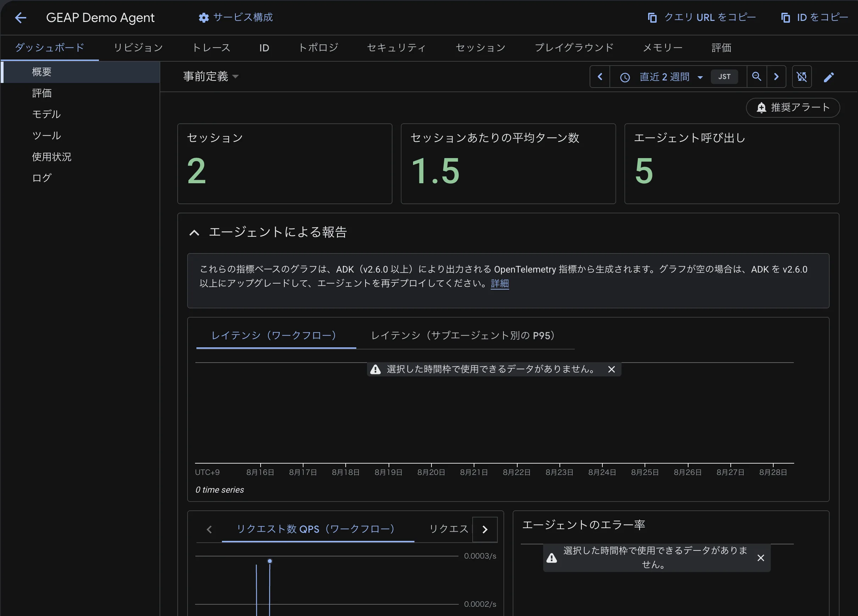Open the 直近 2 週間 time range dropdown
This screenshot has width=858, height=616.
pyautogui.click(x=661, y=77)
